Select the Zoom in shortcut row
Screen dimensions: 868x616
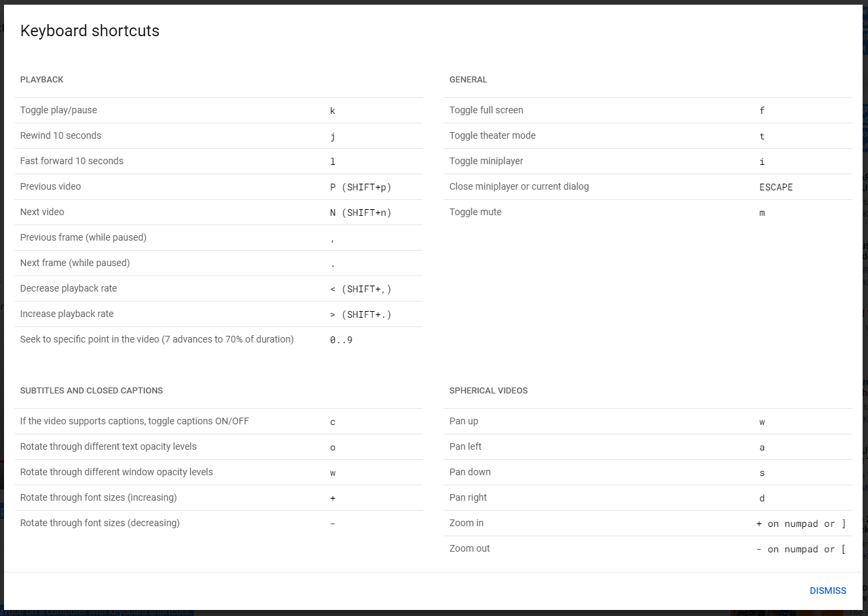[x=648, y=523]
